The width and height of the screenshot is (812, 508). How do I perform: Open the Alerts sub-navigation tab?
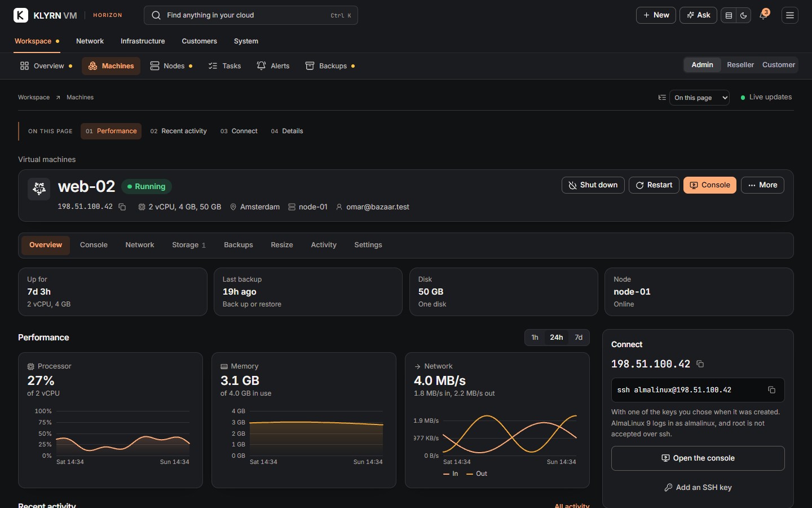[x=273, y=66]
